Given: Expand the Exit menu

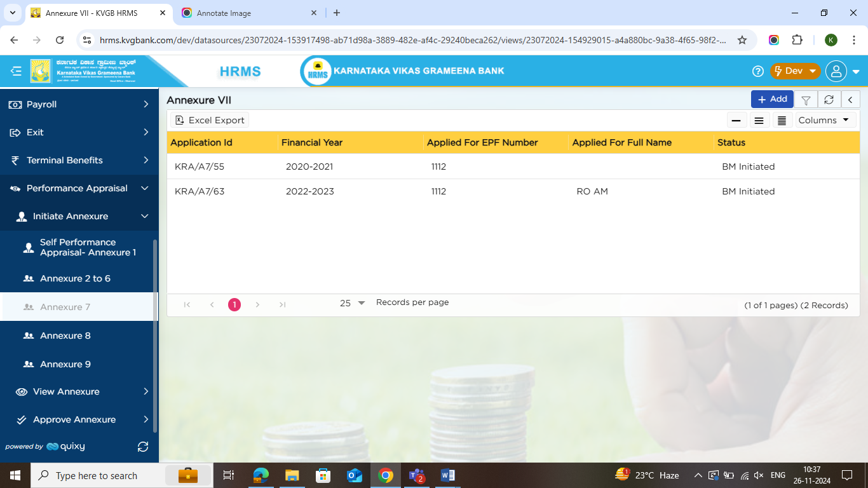Looking at the screenshot, I should (79, 132).
